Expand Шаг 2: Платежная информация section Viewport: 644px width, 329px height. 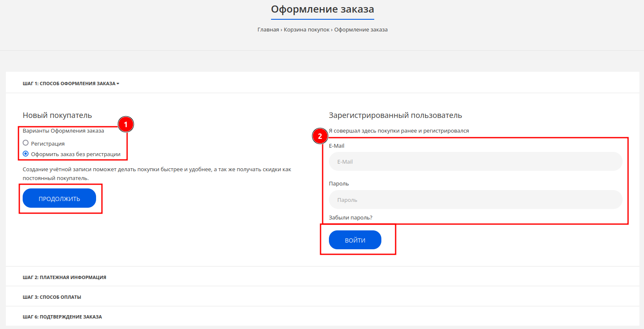64,277
